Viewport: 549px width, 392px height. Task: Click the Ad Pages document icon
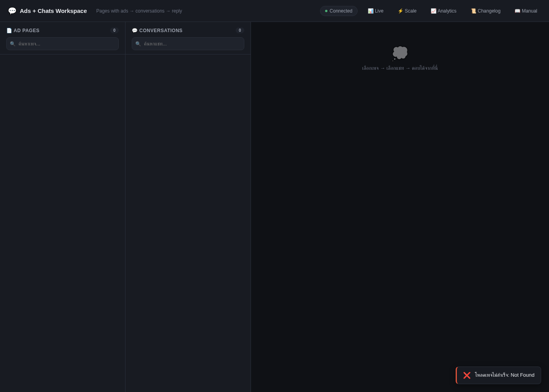coord(9,31)
